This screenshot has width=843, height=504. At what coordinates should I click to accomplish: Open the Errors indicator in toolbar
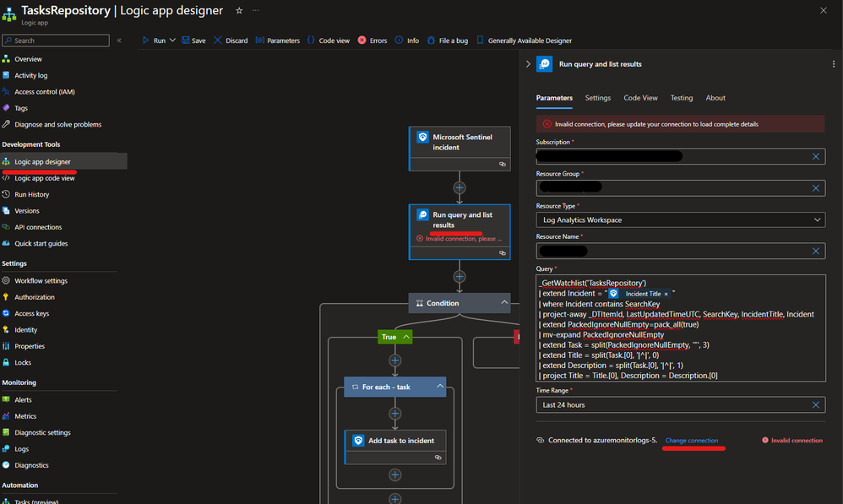(x=373, y=41)
